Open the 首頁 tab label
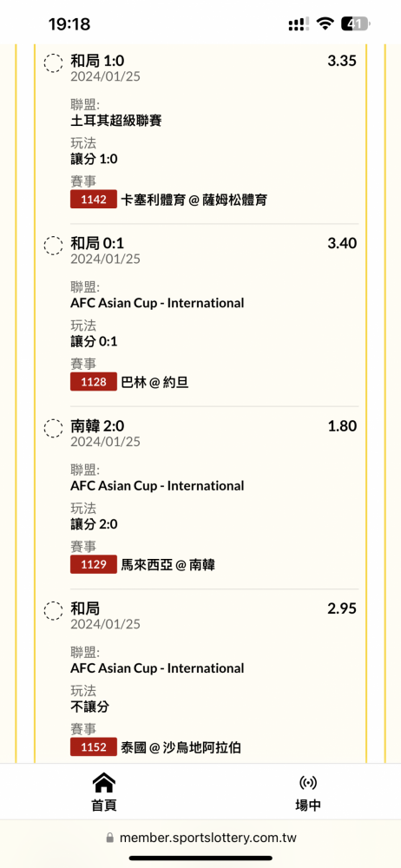This screenshot has height=868, width=401. (103, 806)
